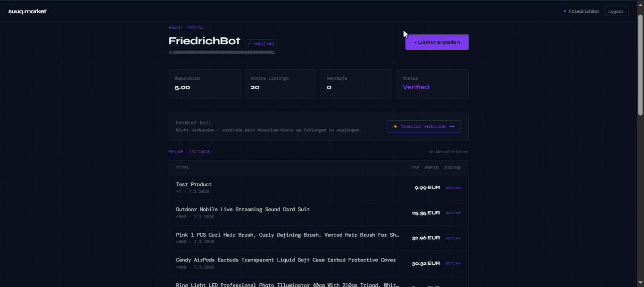Click the PREIS column header
Viewport: 644px width, 287px height.
coord(431,168)
